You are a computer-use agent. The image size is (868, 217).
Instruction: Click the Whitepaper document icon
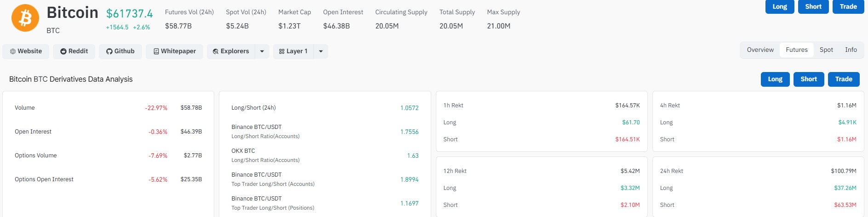coord(156,51)
